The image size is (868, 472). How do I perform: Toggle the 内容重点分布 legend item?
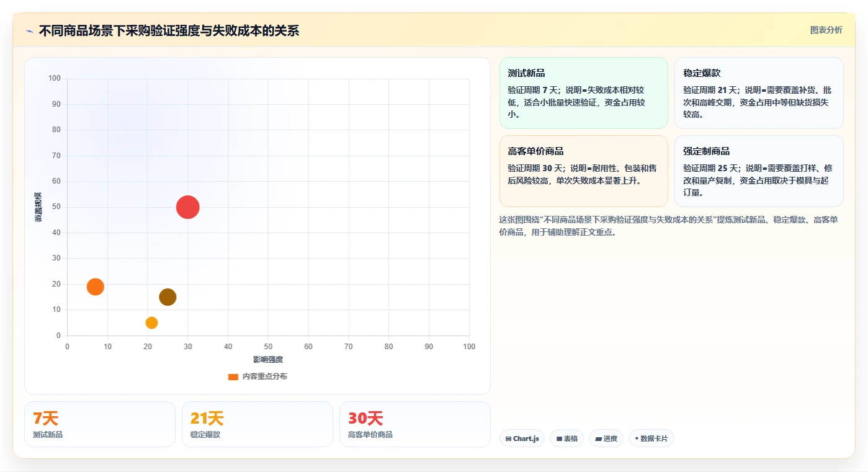tap(257, 376)
